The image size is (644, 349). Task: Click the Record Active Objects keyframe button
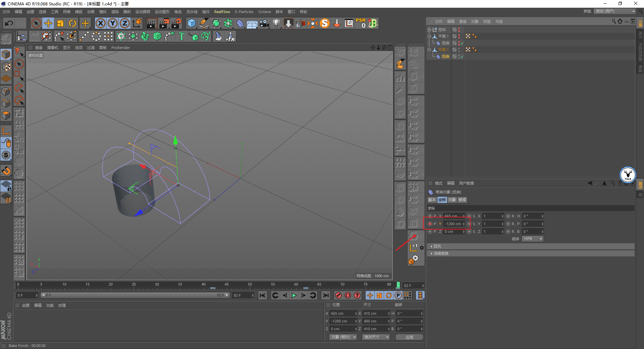338,295
